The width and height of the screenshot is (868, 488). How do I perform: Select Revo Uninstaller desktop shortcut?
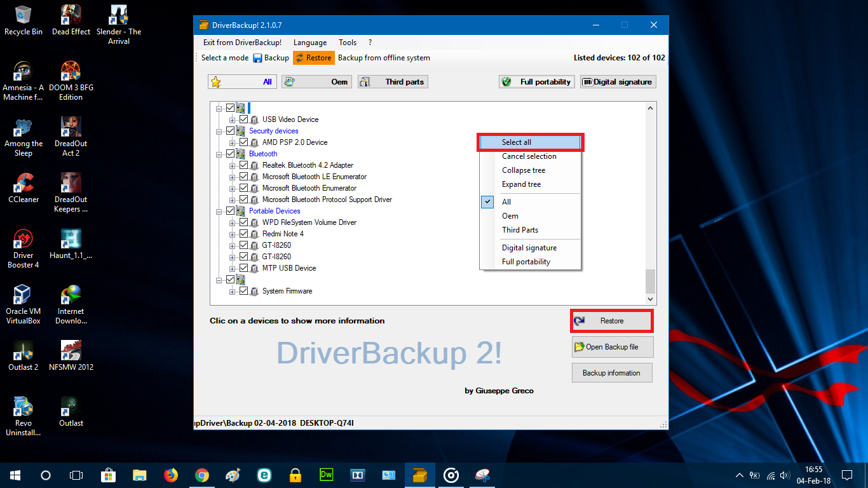24,417
